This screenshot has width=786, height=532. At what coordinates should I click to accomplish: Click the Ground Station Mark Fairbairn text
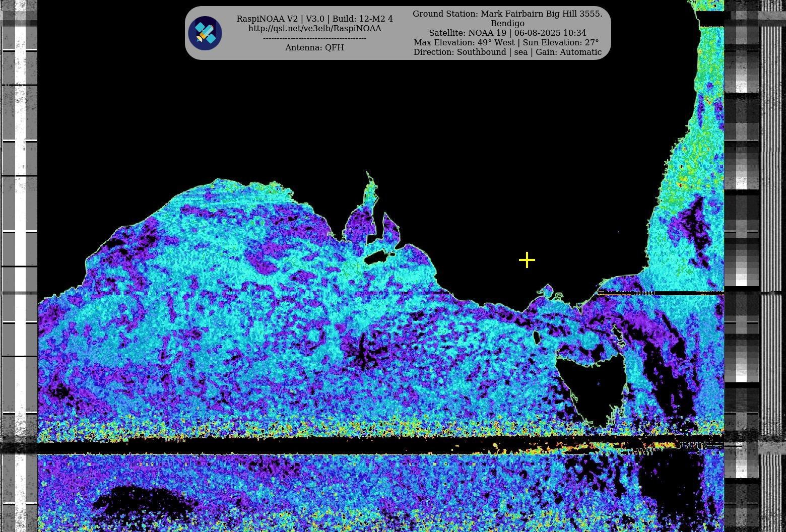tap(507, 14)
